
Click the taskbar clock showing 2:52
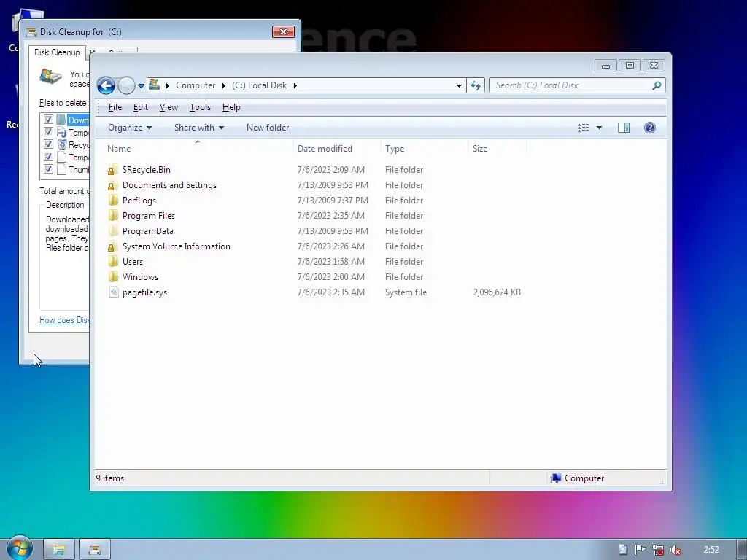coord(711,550)
